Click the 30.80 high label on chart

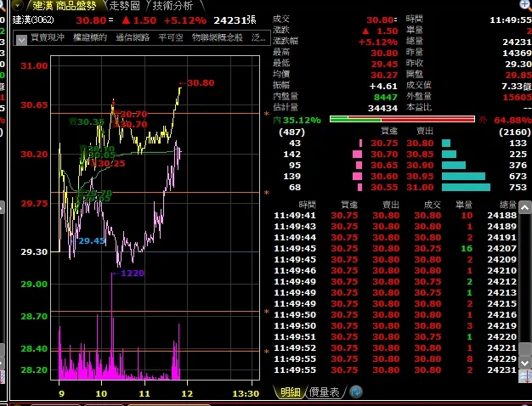pos(201,82)
